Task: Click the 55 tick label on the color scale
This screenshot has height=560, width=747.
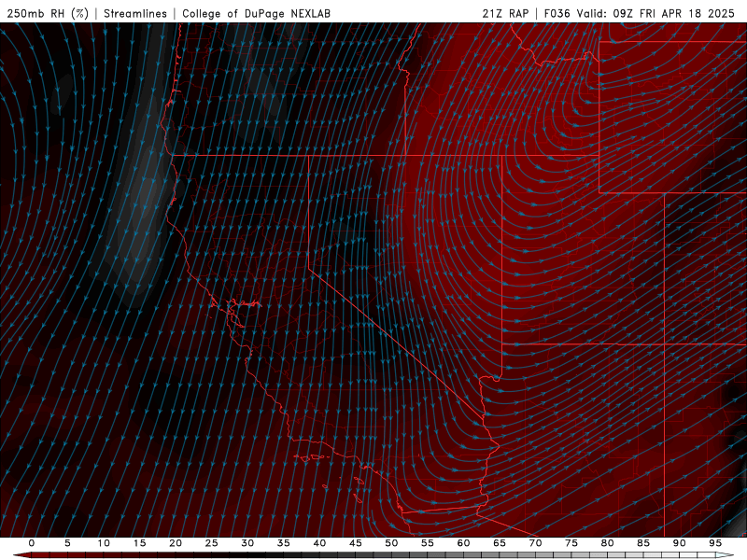Action: click(x=428, y=543)
